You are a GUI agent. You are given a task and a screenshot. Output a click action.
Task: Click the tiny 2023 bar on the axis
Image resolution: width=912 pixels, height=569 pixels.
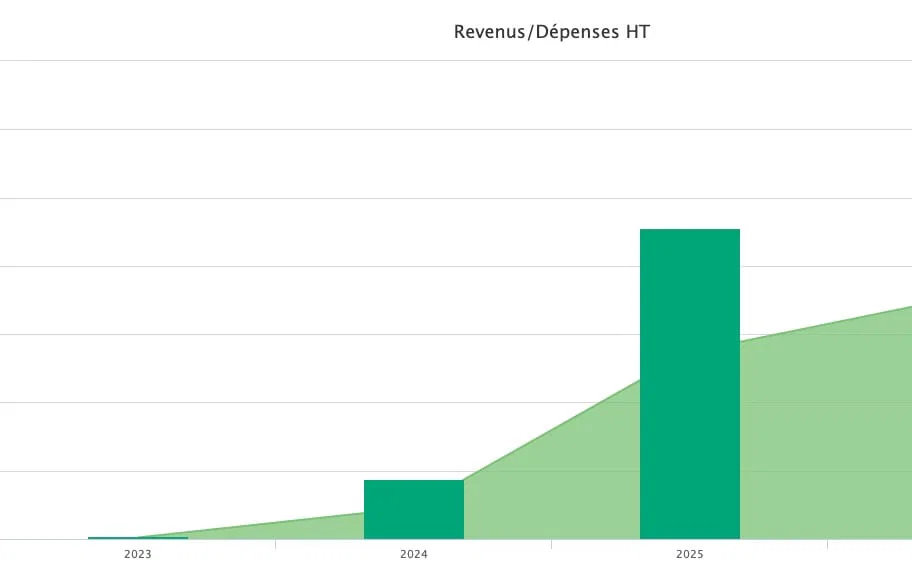coord(137,538)
